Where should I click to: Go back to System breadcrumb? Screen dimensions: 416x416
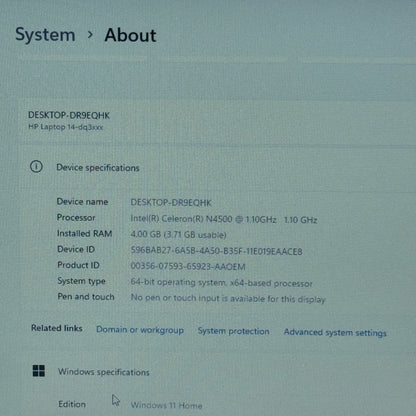(45, 35)
